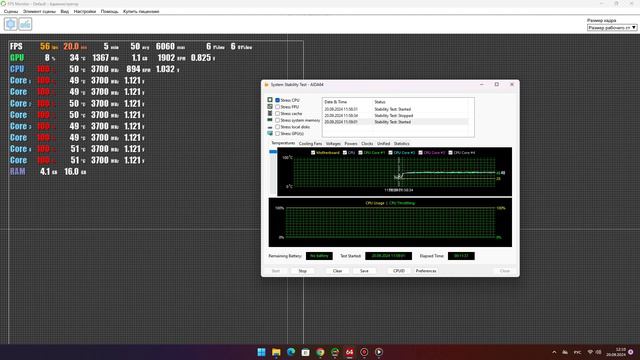Click the disk icon beside Stress local disks

tap(270, 127)
